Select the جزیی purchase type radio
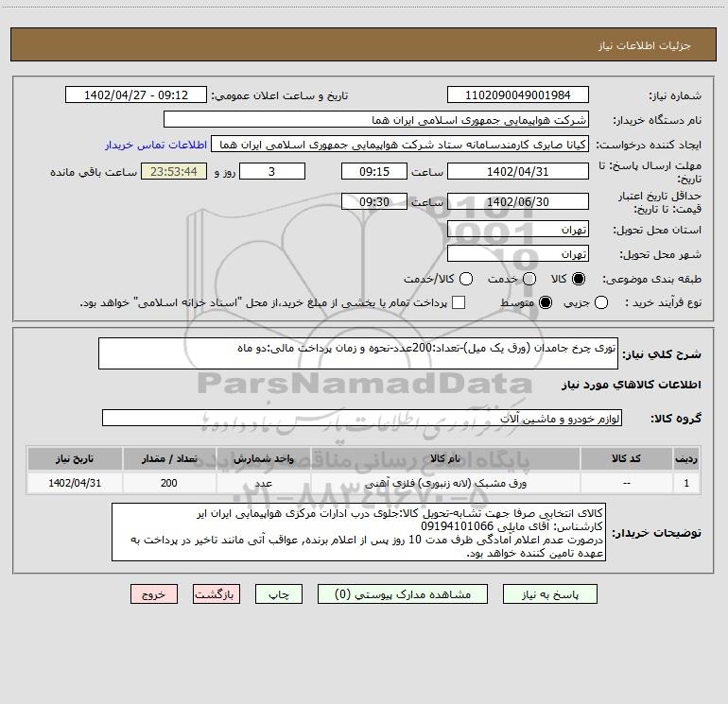 pyautogui.click(x=601, y=302)
